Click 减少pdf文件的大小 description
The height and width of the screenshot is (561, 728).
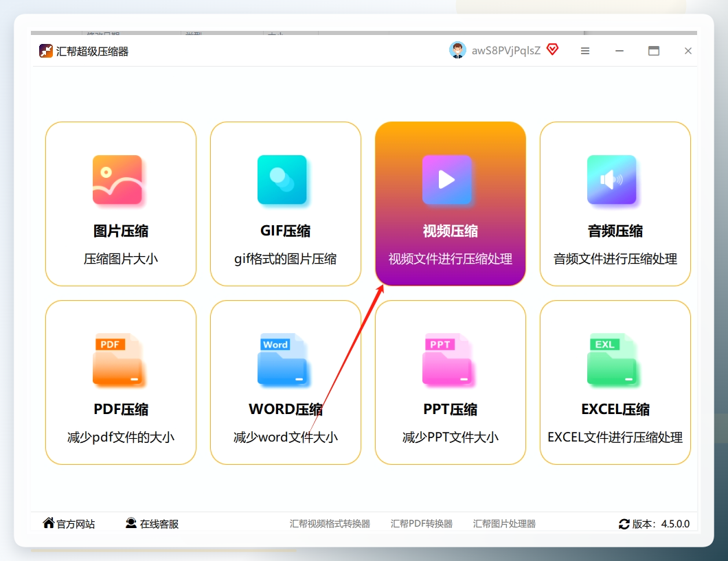(121, 437)
